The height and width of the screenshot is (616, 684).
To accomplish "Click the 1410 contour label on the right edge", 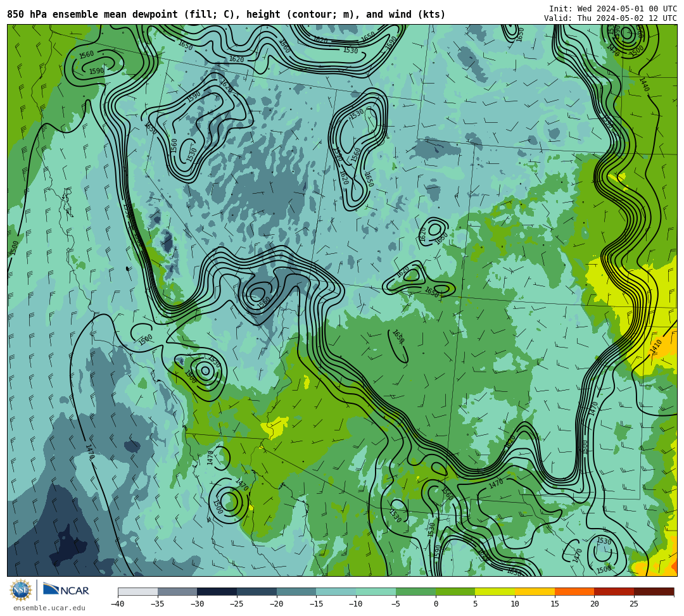I will point(655,348).
